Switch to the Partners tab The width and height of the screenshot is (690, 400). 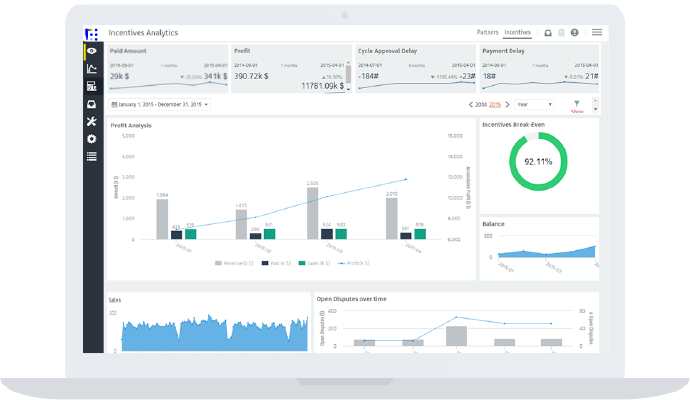click(487, 33)
